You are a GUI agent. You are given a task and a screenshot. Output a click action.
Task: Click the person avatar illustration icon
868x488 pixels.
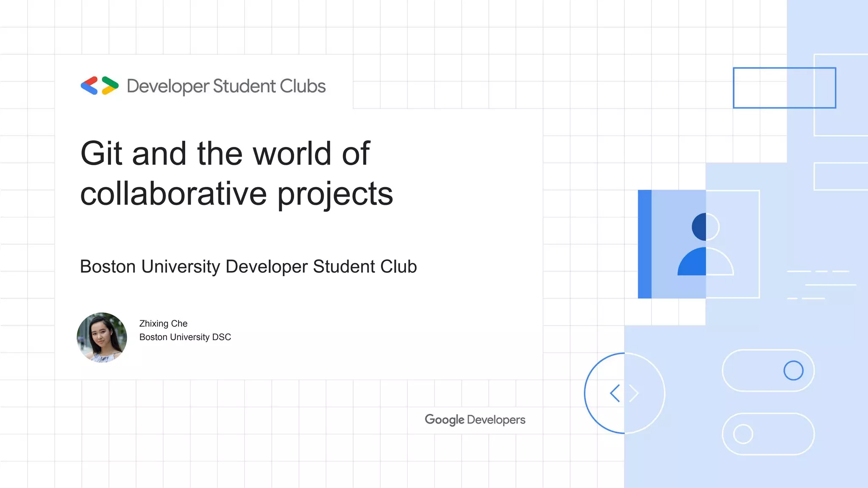pyautogui.click(x=705, y=244)
